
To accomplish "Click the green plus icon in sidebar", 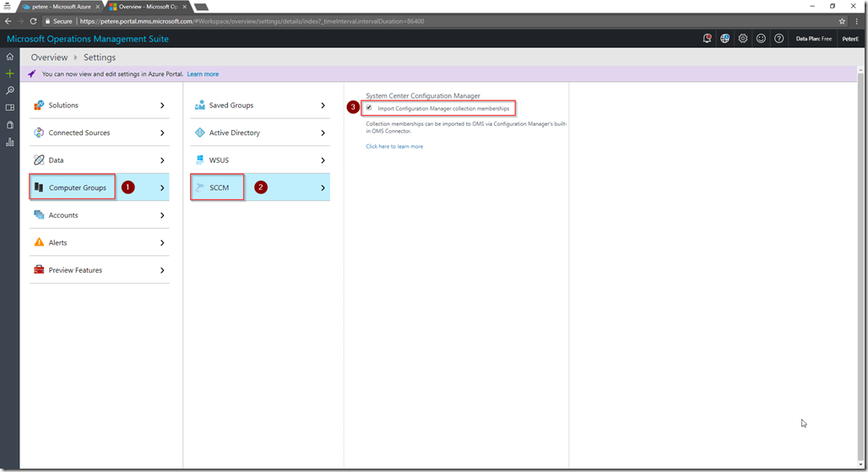I will (9, 73).
